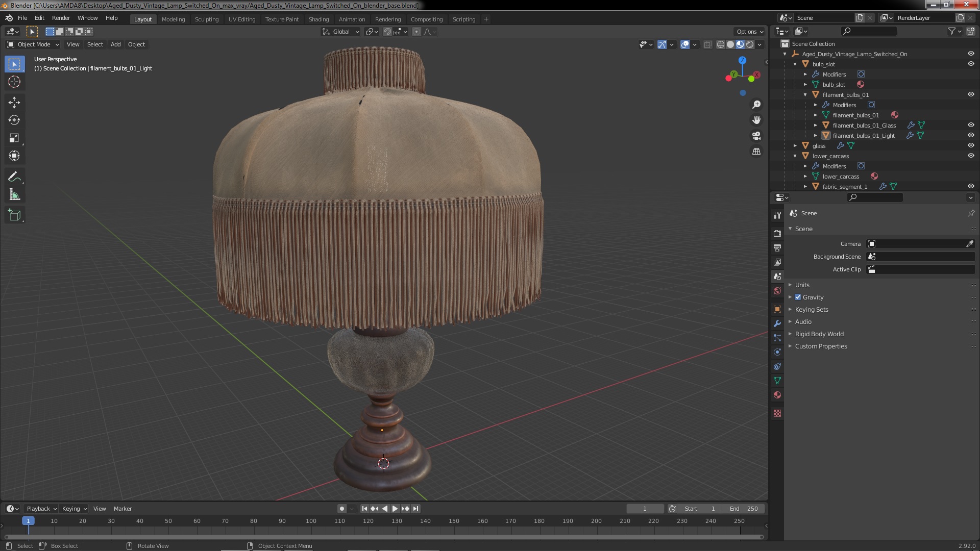Open Render properties tab

[777, 233]
